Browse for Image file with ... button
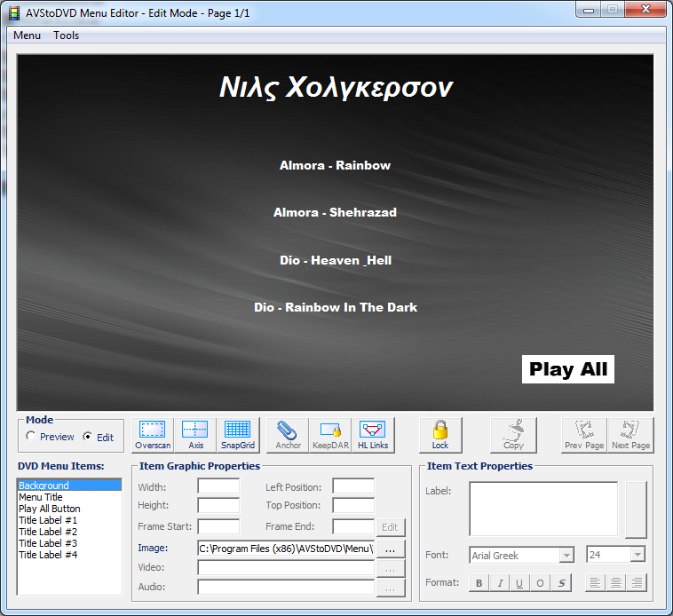The height and width of the screenshot is (616, 673). [x=390, y=549]
